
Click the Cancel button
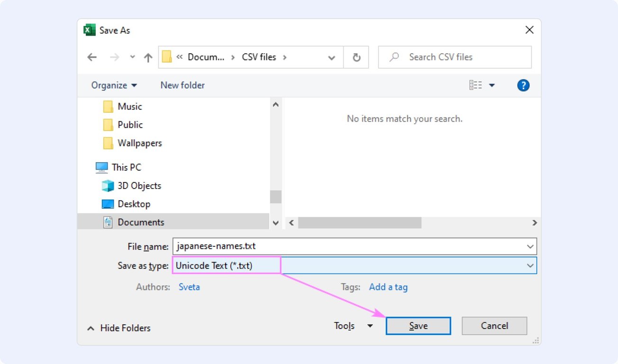[x=494, y=326]
